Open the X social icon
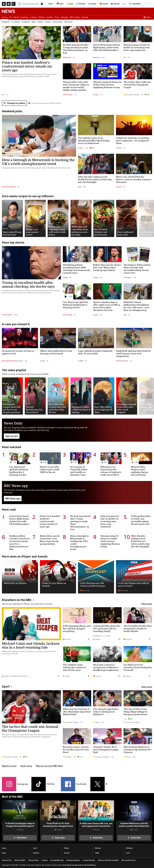The height and width of the screenshot is (868, 154). [97, 784]
